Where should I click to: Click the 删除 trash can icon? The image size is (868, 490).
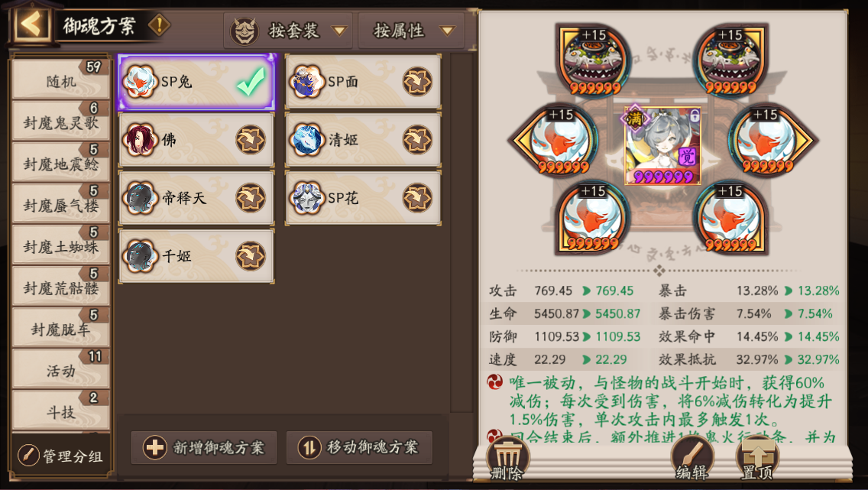pos(507,459)
